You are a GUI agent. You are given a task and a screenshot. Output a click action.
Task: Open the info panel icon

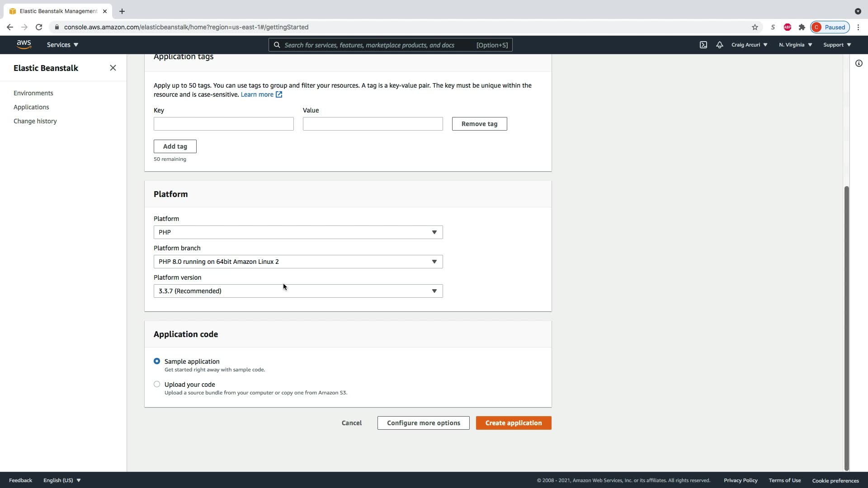coord(859,63)
